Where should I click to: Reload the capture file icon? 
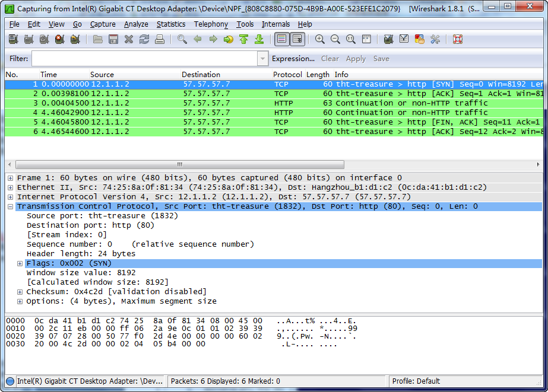click(x=144, y=39)
